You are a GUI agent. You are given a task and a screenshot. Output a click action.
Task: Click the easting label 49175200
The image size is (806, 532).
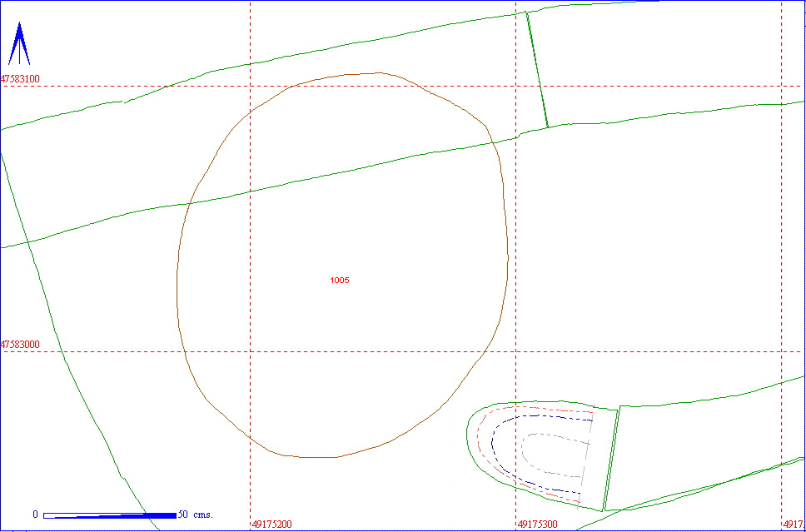[x=272, y=525]
